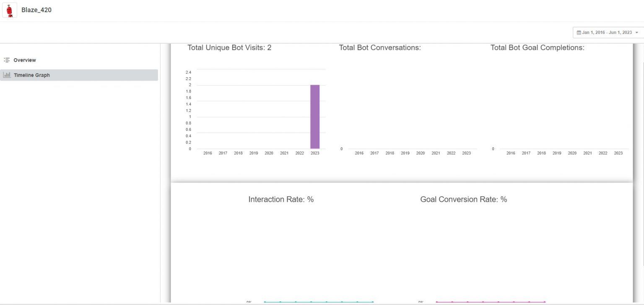
Task: Click the Total Unique Bot Visits chart title
Action: [229, 47]
